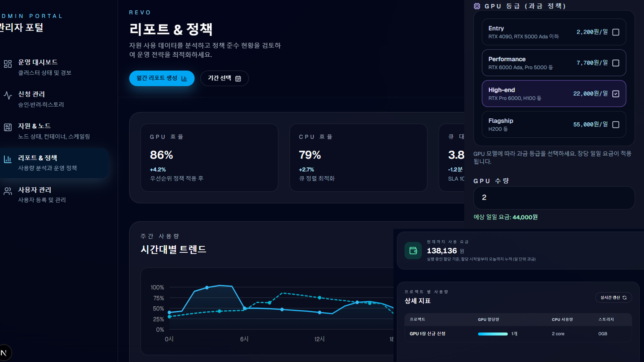Select the 신청 관리 sidebar icon
This screenshot has height=362, width=644.
click(x=8, y=95)
